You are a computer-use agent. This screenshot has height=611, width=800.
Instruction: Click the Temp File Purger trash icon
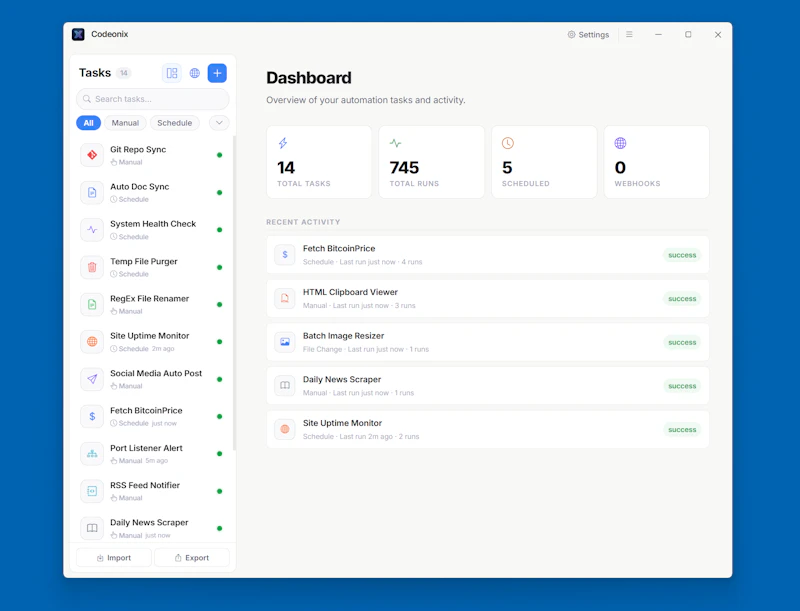click(92, 267)
